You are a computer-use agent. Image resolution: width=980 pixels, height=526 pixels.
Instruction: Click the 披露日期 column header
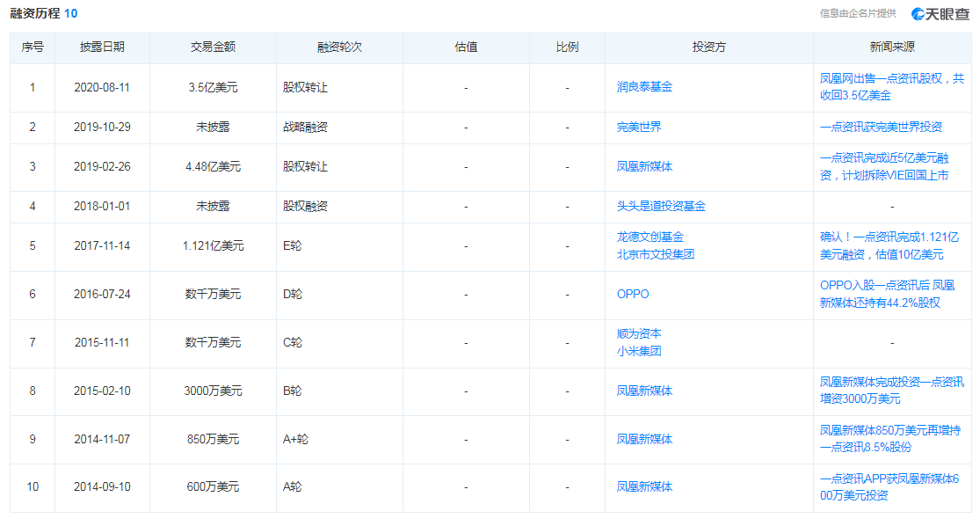click(x=102, y=47)
